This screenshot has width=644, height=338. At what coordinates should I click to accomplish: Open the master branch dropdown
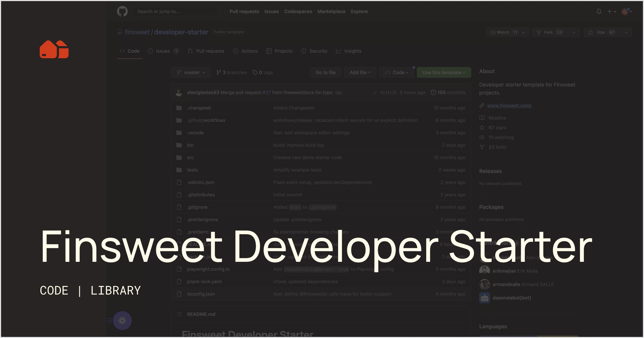click(x=191, y=72)
